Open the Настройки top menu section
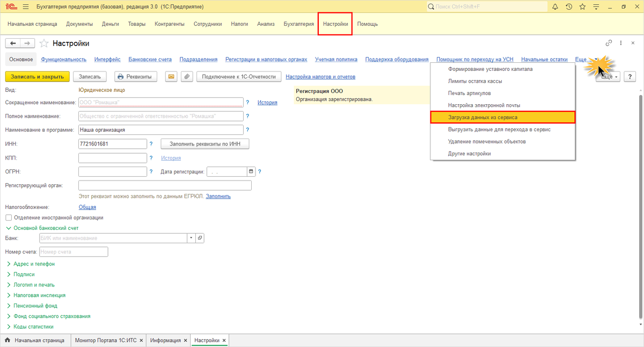The height and width of the screenshot is (347, 644). (335, 24)
